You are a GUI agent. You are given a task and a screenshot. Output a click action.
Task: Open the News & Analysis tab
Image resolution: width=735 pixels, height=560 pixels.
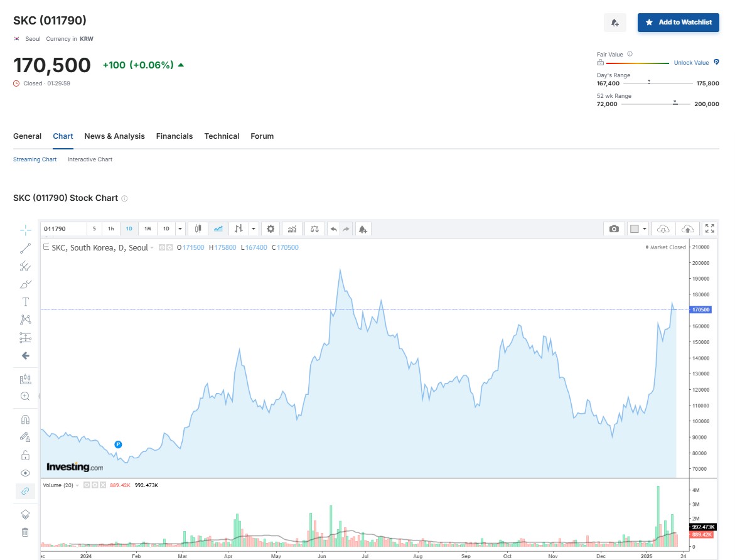pyautogui.click(x=114, y=136)
